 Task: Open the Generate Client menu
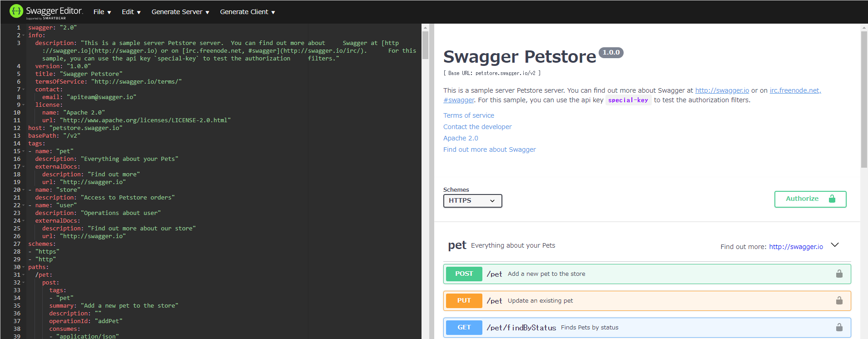[x=248, y=12]
